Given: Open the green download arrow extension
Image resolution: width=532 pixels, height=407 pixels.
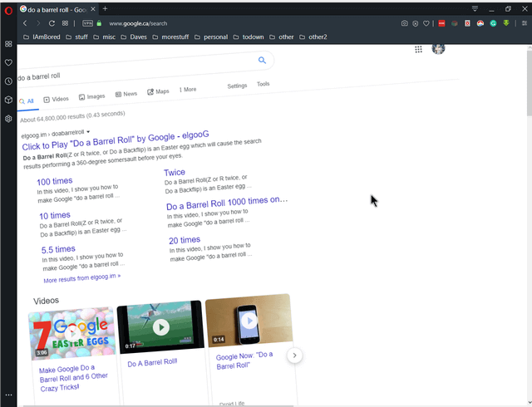Looking at the screenshot, I should tap(506, 23).
